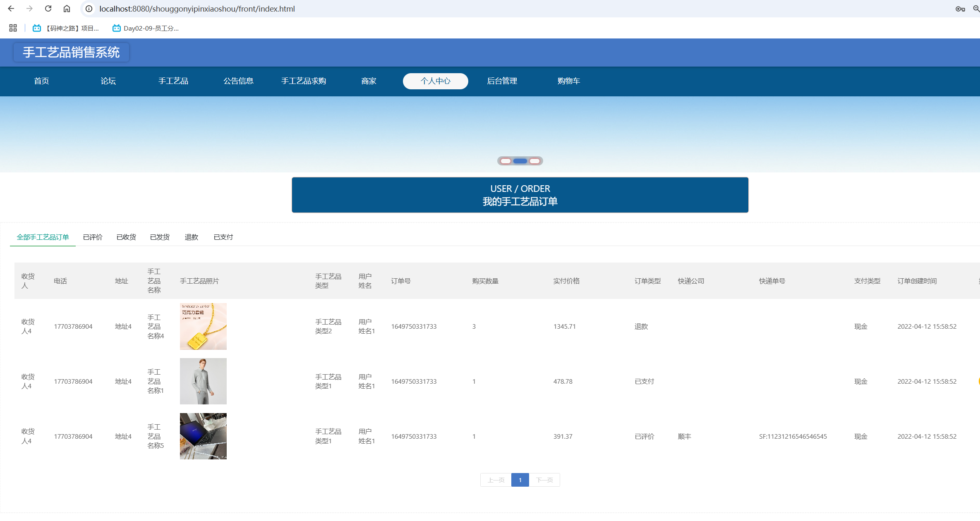980x521 pixels.
Task: Click page 1 pagination button
Action: pos(520,480)
